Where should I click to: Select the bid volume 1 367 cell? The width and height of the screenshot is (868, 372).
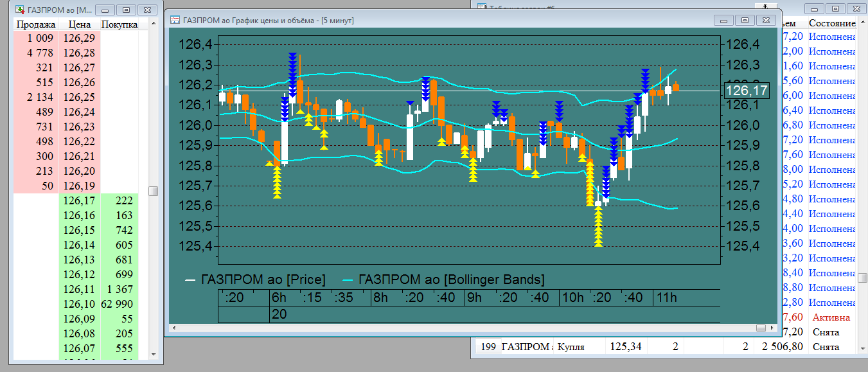tap(120, 290)
